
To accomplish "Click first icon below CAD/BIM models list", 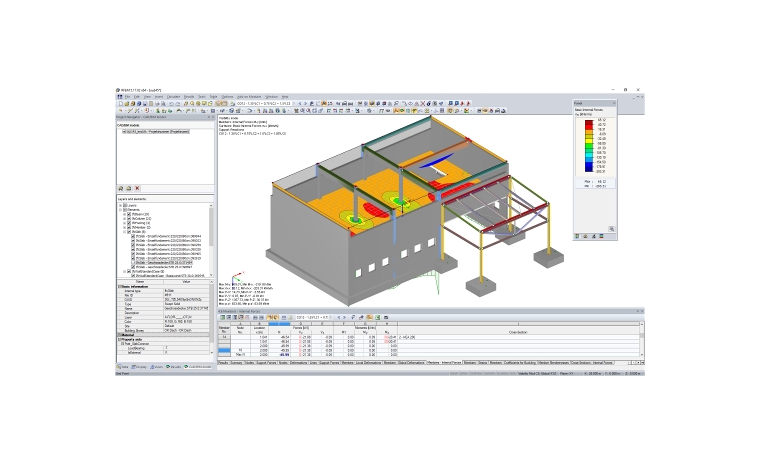I will pyautogui.click(x=121, y=188).
